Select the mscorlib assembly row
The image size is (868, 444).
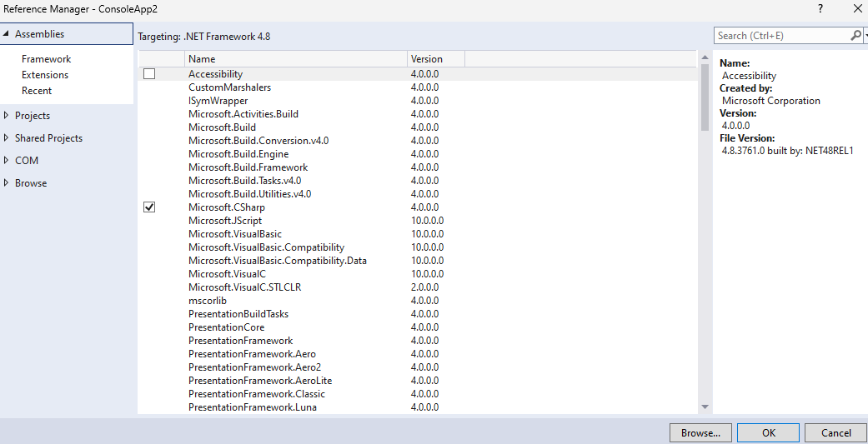[417, 300]
